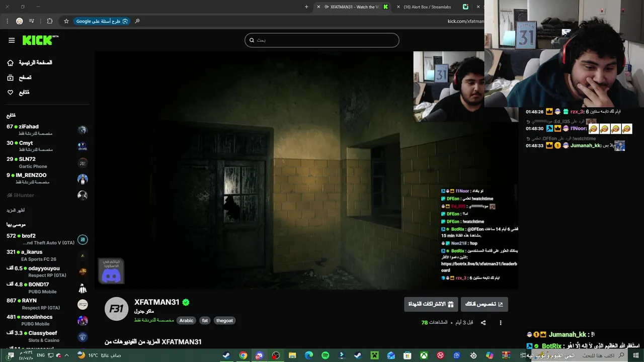Click the gifted subscriptions button

click(x=431, y=304)
